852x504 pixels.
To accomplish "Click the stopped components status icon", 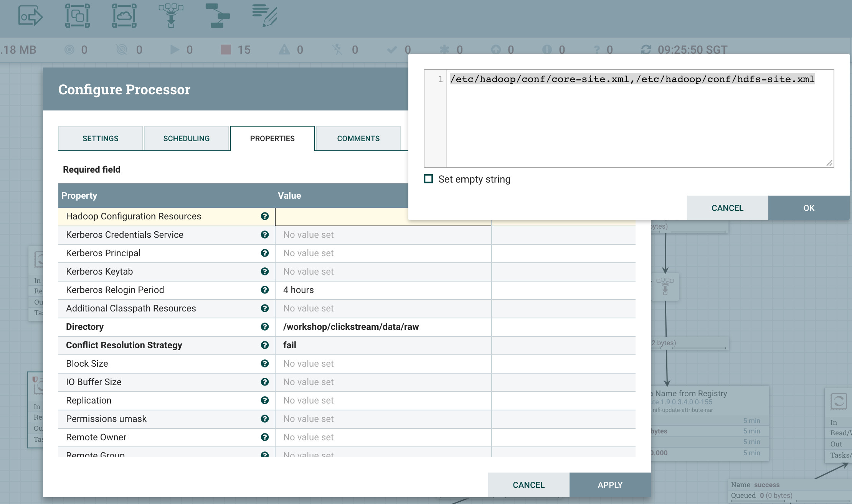I will [x=226, y=49].
